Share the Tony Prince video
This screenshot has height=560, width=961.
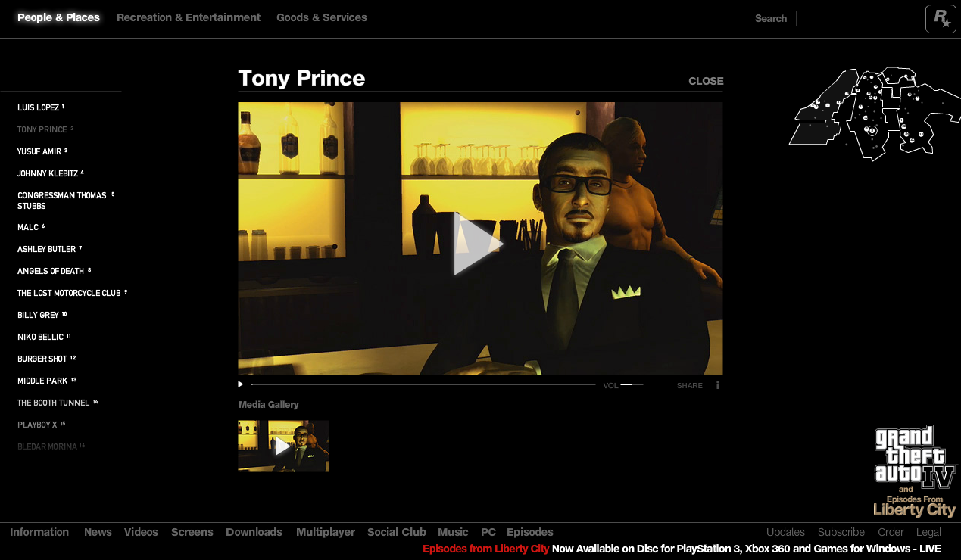pos(690,386)
